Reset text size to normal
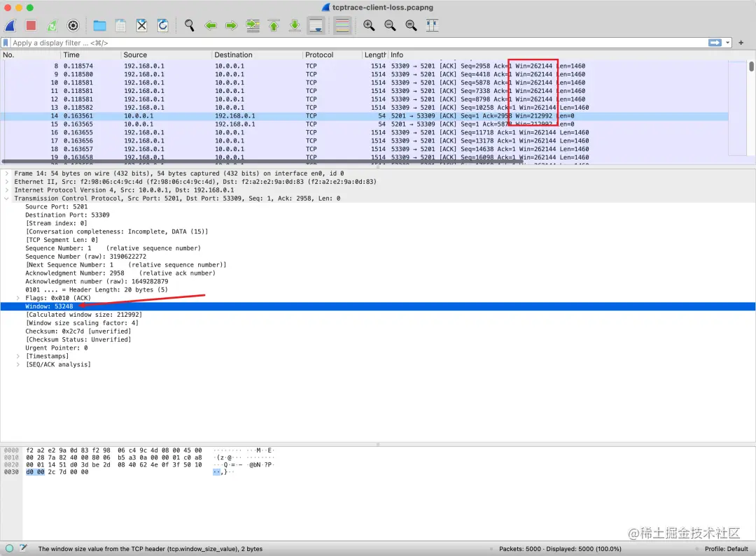 [412, 26]
